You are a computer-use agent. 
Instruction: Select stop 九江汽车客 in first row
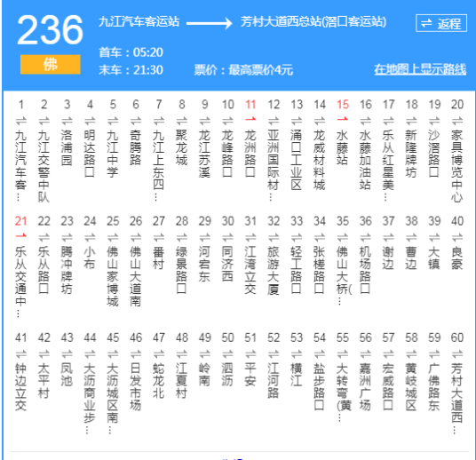pos(21,165)
